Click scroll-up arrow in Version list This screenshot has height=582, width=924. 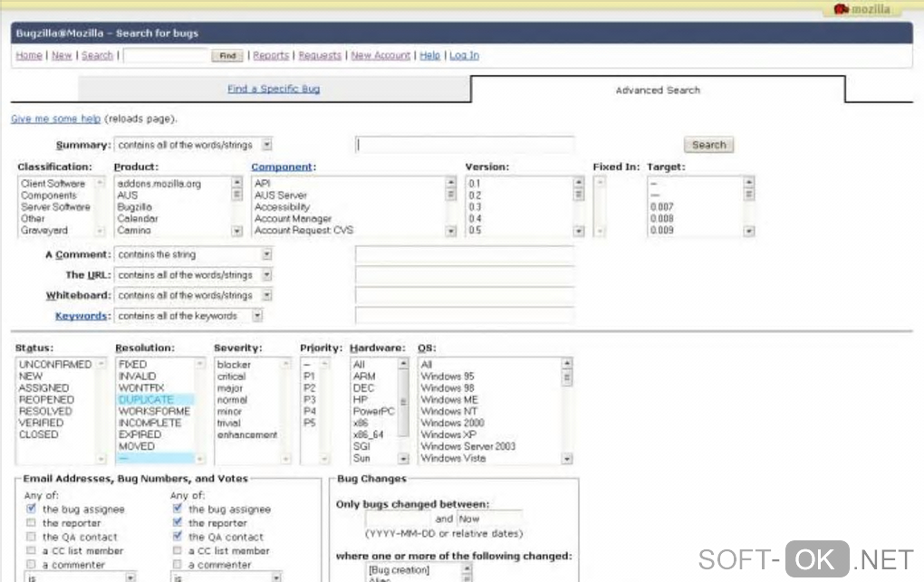click(x=579, y=183)
